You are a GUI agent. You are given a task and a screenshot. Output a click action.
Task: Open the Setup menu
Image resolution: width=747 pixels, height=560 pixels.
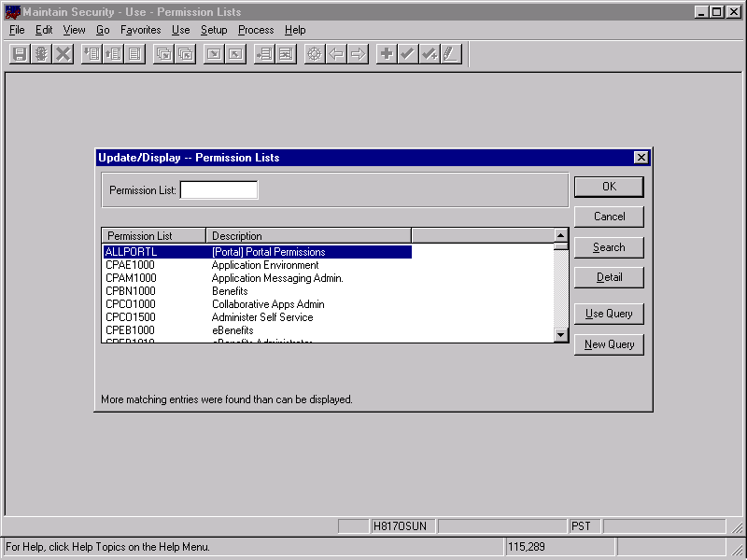point(214,30)
